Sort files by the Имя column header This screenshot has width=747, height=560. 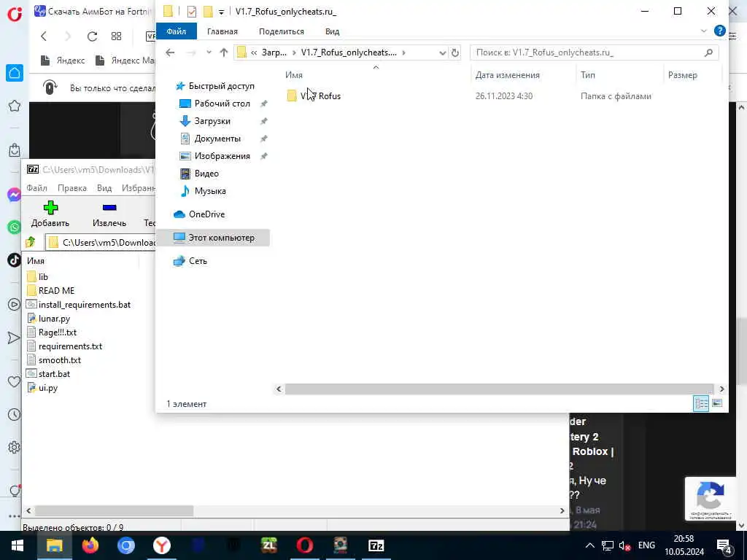tap(294, 75)
